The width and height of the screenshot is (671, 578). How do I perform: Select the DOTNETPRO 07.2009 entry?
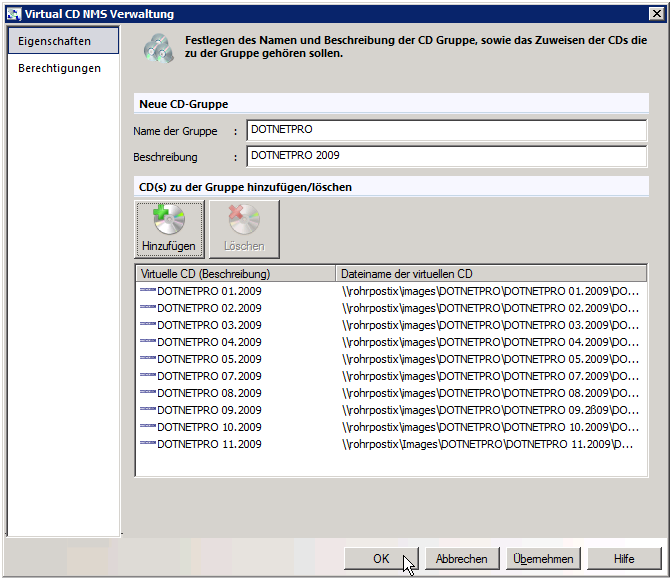[209, 376]
